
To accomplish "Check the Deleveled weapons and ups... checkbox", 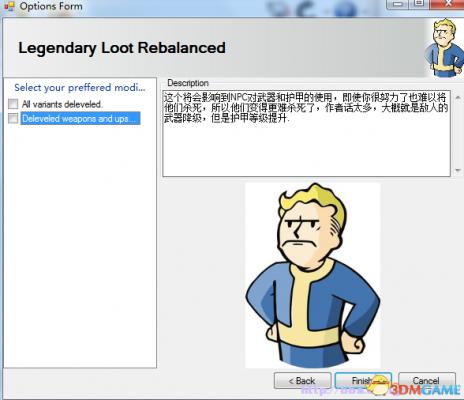I will [x=13, y=118].
